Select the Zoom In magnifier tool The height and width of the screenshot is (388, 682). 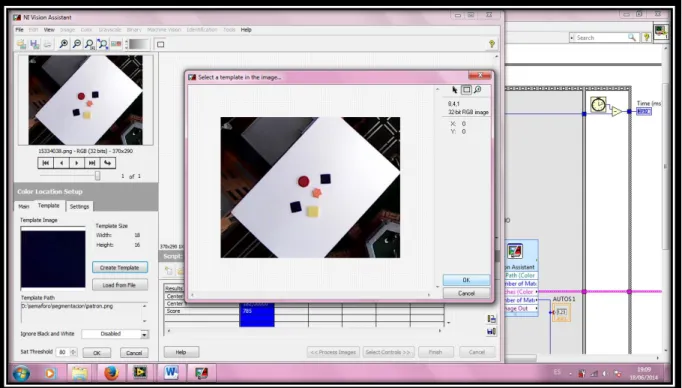point(64,44)
